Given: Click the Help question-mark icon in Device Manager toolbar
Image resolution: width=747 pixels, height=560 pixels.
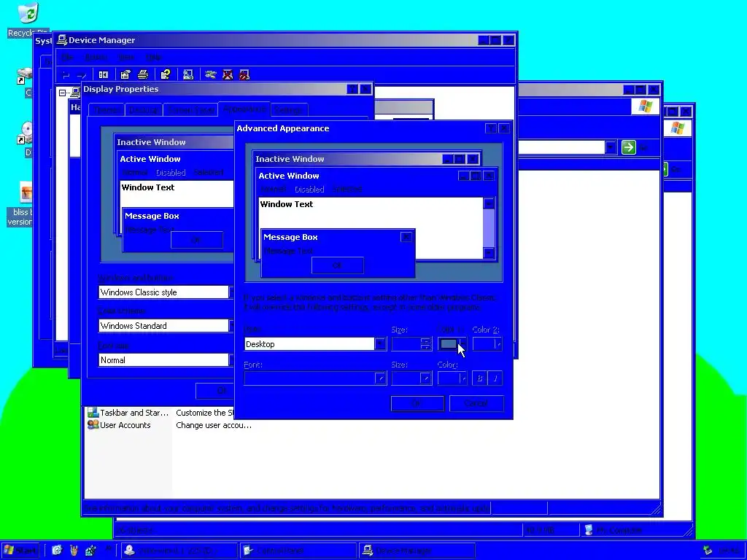Looking at the screenshot, I should point(166,75).
